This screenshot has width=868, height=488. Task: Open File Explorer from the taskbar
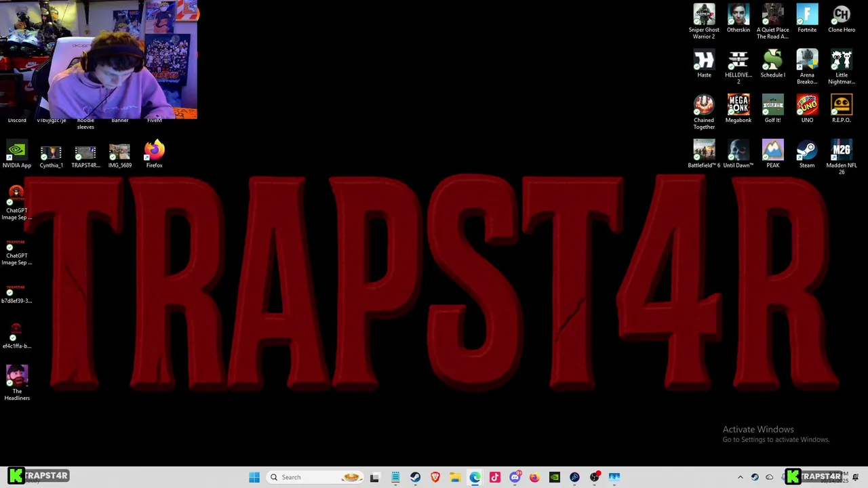tap(455, 477)
